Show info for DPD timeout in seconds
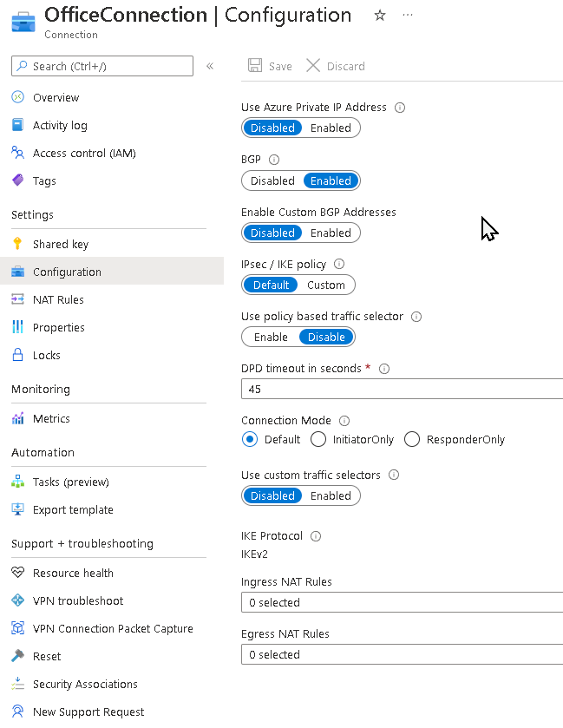The width and height of the screenshot is (563, 728). coord(383,369)
